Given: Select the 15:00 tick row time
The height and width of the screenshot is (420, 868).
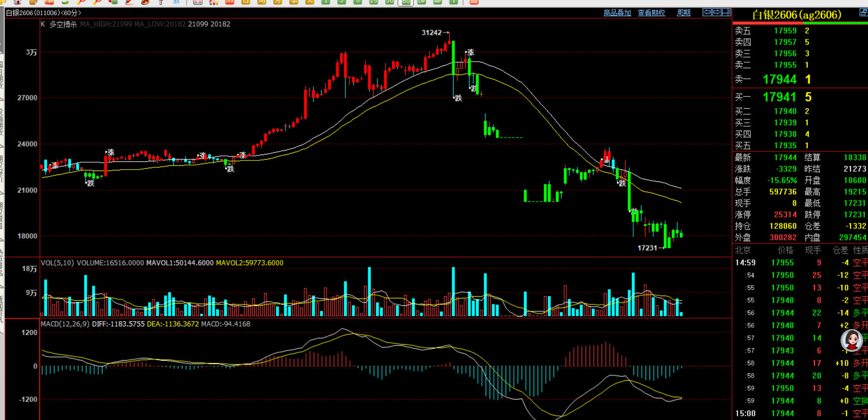Looking at the screenshot, I should pos(745,414).
